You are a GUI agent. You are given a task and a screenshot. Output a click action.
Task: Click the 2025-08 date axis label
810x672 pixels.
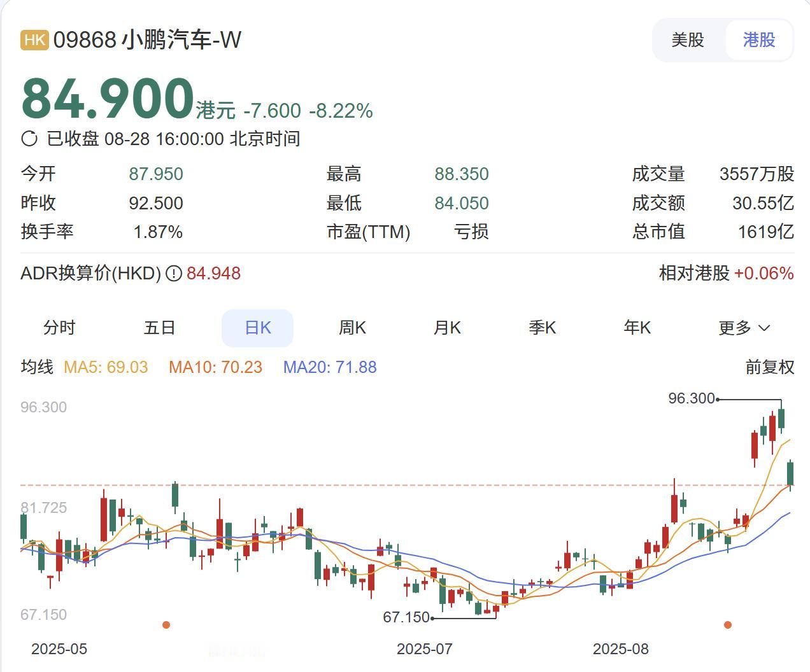tap(621, 649)
